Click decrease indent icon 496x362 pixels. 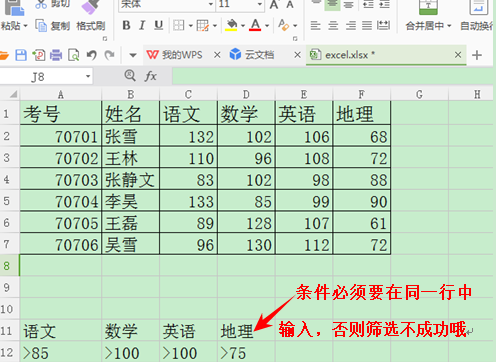[x=368, y=4]
